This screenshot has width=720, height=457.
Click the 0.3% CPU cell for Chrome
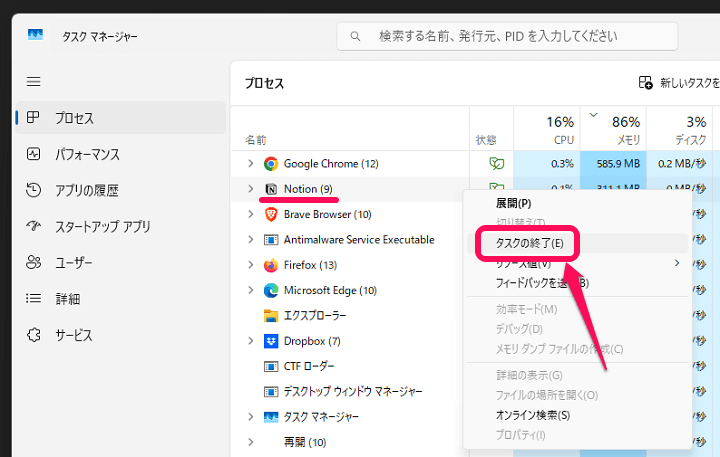tap(547, 164)
